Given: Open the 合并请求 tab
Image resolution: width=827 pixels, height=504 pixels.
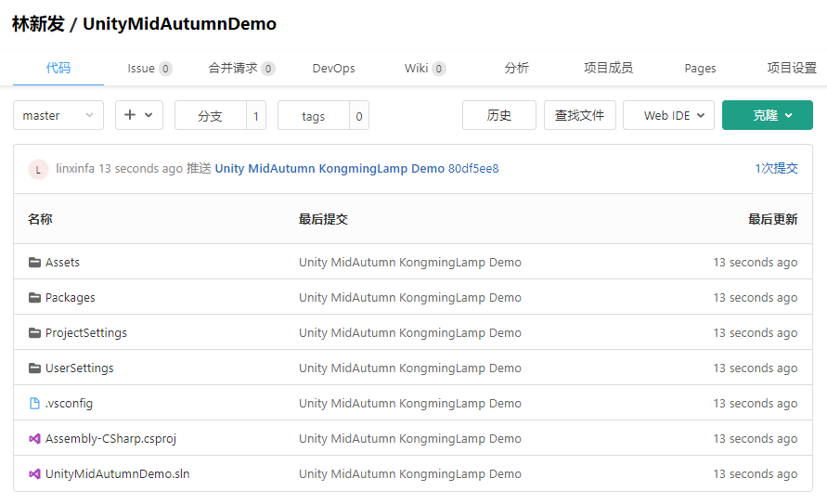Looking at the screenshot, I should pyautogui.click(x=241, y=68).
